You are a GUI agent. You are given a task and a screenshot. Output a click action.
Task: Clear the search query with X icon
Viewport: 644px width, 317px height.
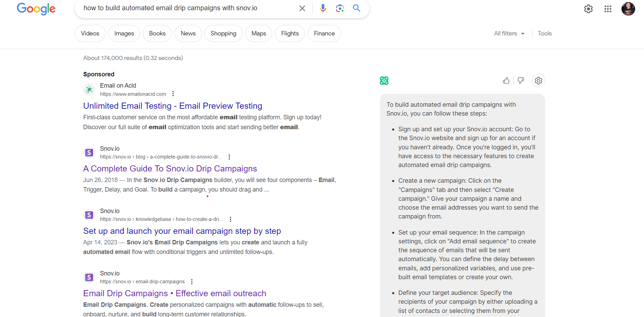tap(302, 8)
